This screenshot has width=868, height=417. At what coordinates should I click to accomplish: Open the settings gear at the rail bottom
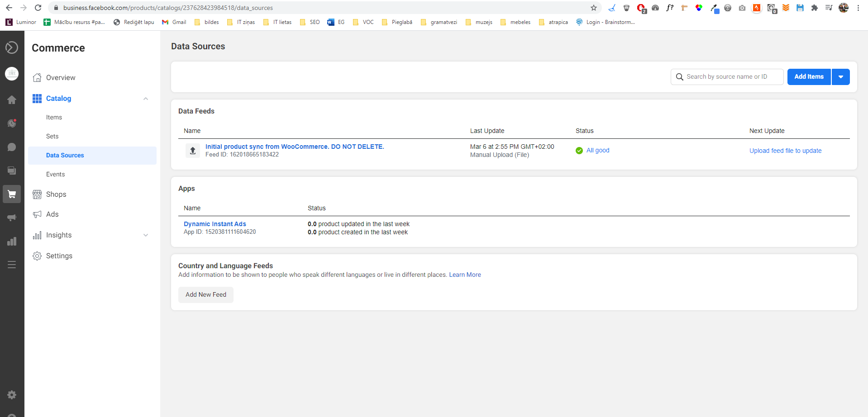click(x=12, y=395)
